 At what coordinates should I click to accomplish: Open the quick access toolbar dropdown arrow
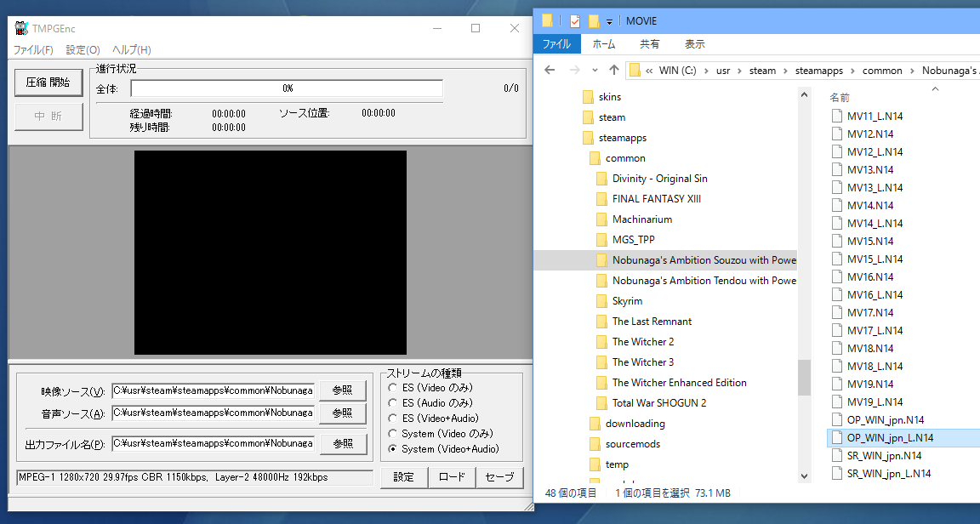tap(610, 22)
